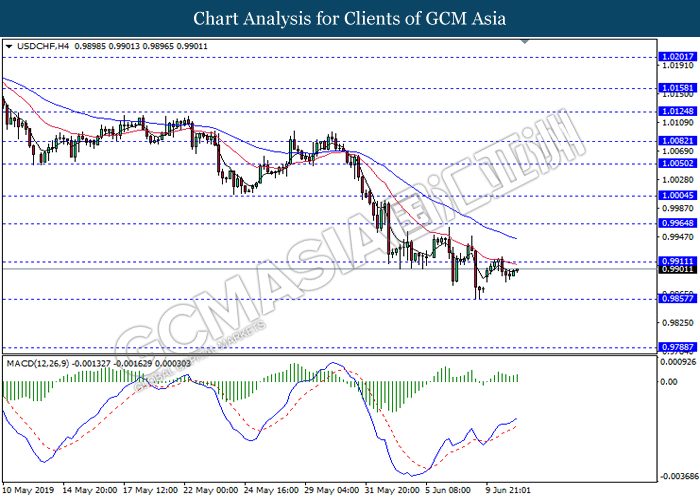Click the 31 May 20:00 time label
The width and height of the screenshot is (700, 500).
coord(392,490)
